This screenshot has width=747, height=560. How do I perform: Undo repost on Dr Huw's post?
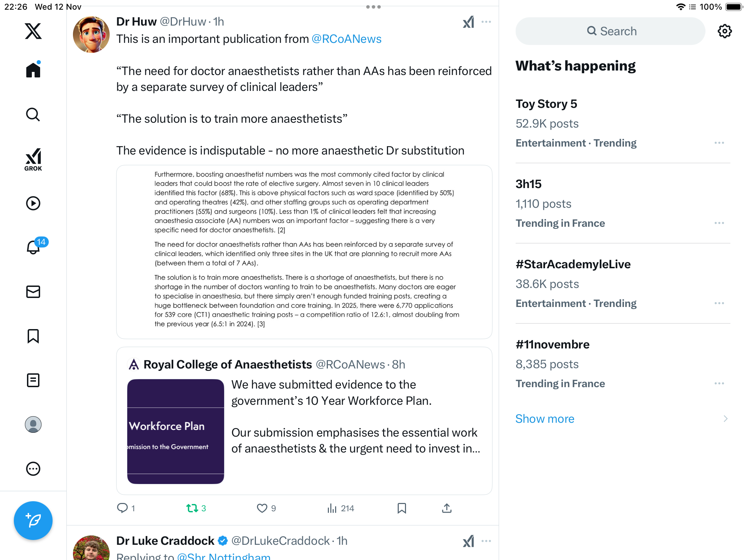pos(192,508)
